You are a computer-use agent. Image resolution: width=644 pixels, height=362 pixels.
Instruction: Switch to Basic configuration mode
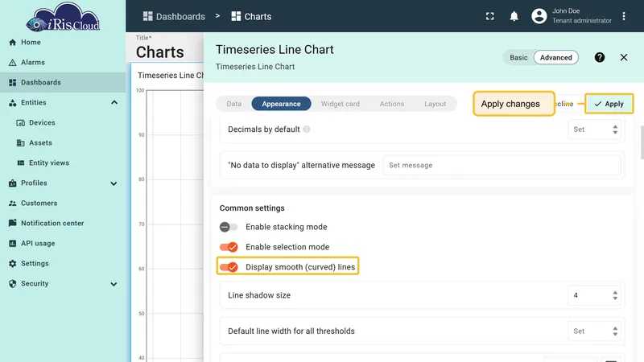(x=518, y=57)
